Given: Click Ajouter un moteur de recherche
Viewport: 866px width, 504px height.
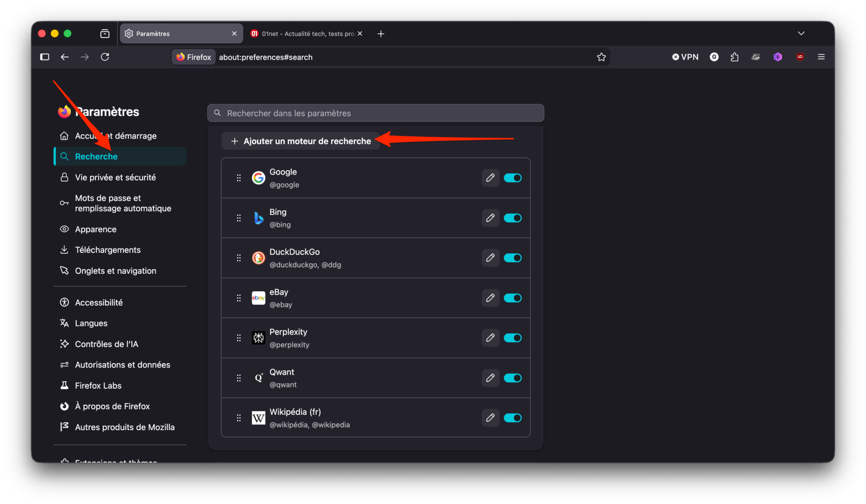Looking at the screenshot, I should point(301,141).
